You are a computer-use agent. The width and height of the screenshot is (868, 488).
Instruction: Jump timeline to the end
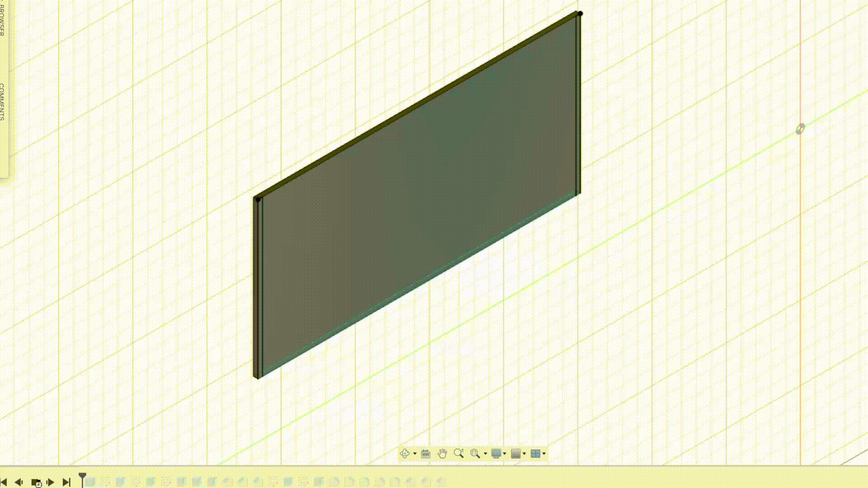pyautogui.click(x=66, y=482)
